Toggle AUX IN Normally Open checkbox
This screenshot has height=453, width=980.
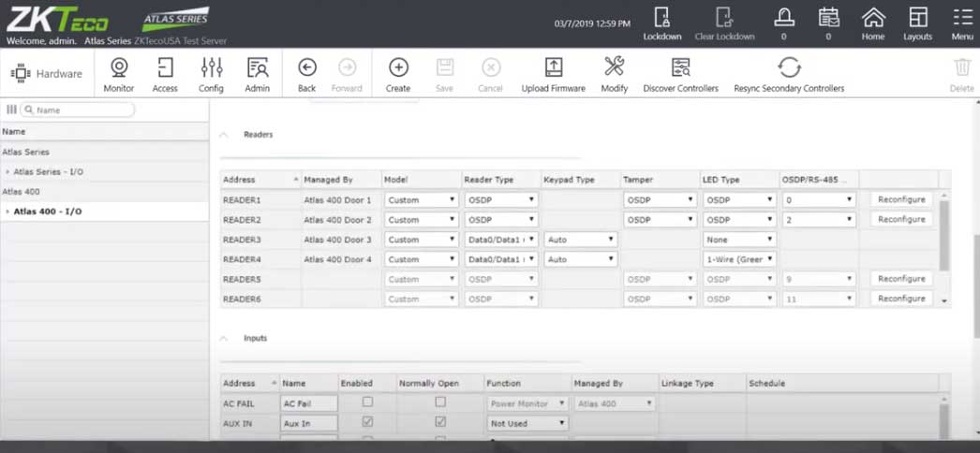point(440,422)
